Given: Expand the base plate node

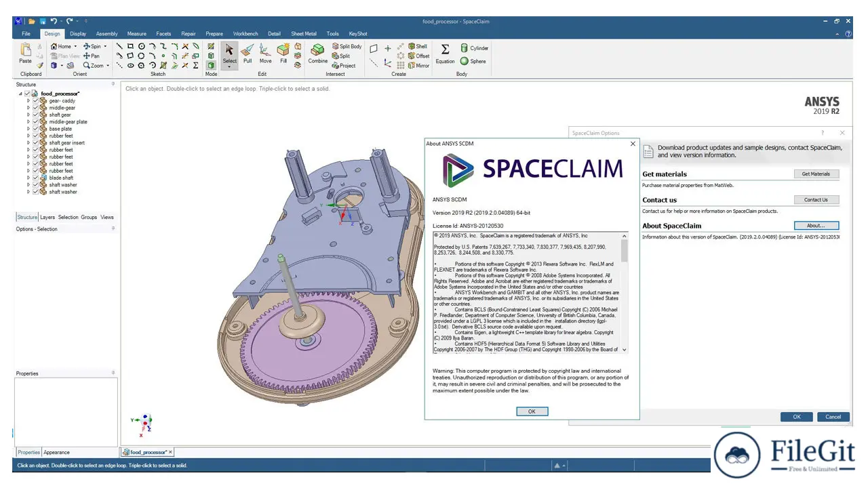Looking at the screenshot, I should tap(28, 129).
